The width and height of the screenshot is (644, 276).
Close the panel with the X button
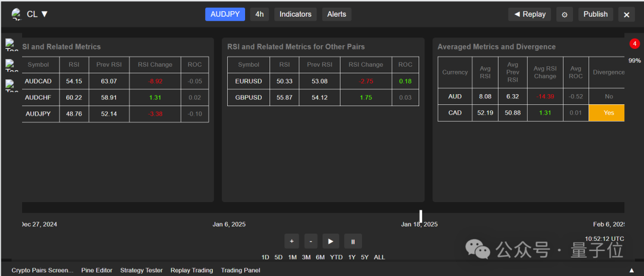click(x=626, y=14)
